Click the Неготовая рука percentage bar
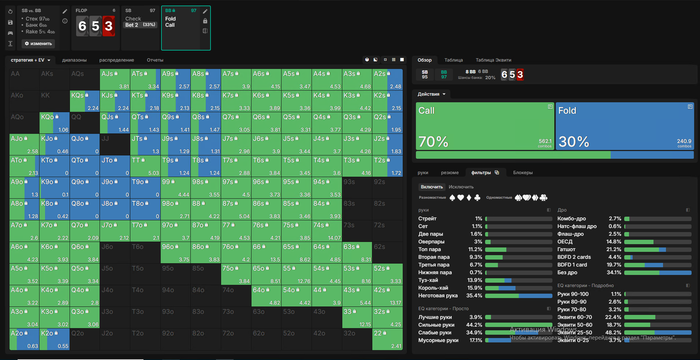 (519, 296)
